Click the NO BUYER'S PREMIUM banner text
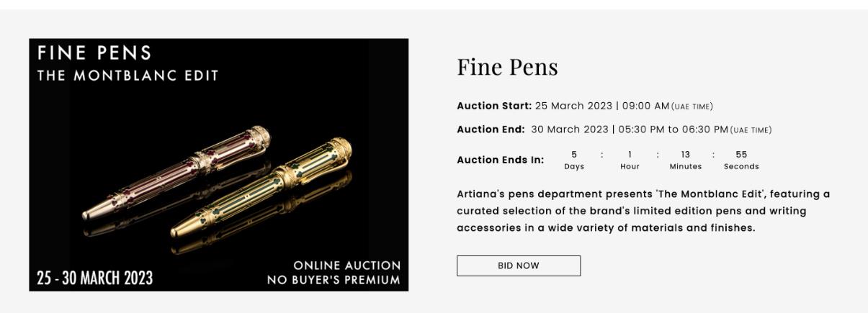The height and width of the screenshot is (313, 868). [x=334, y=280]
